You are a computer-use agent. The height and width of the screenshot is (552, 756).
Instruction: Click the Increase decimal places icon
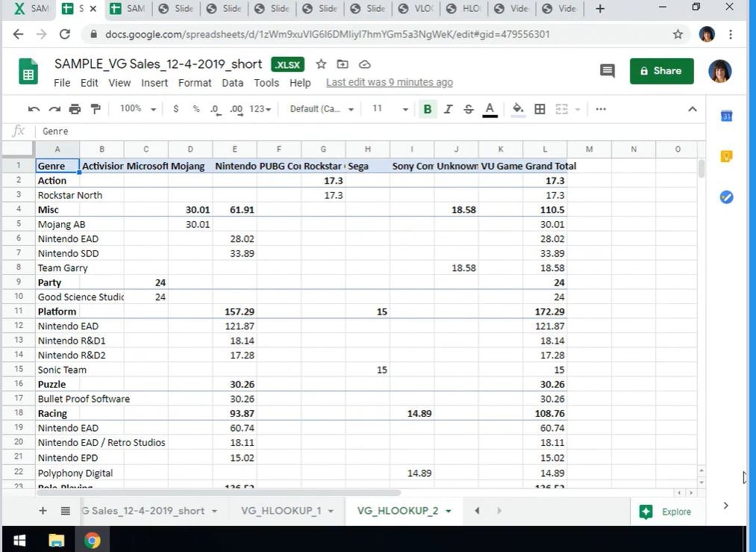click(x=237, y=110)
